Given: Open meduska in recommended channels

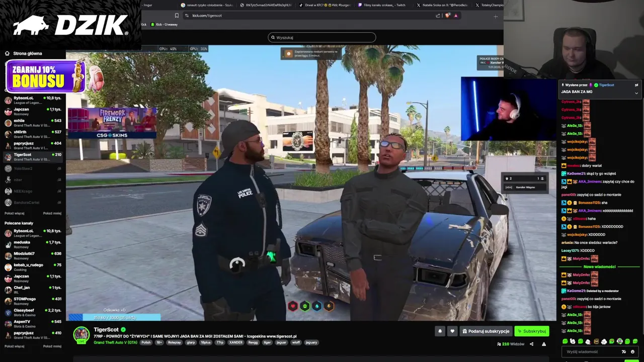Looking at the screenshot, I should click(33, 244).
